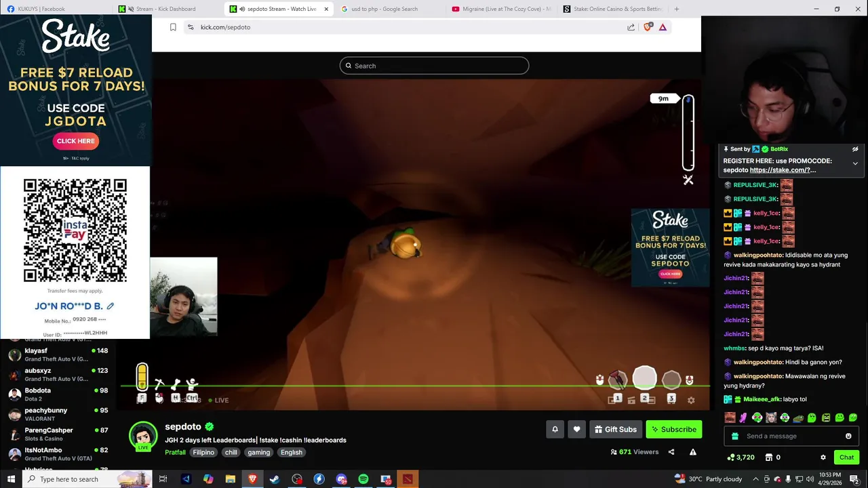Click the Filipino tag
Screen dimensions: 868x488
[203, 452]
